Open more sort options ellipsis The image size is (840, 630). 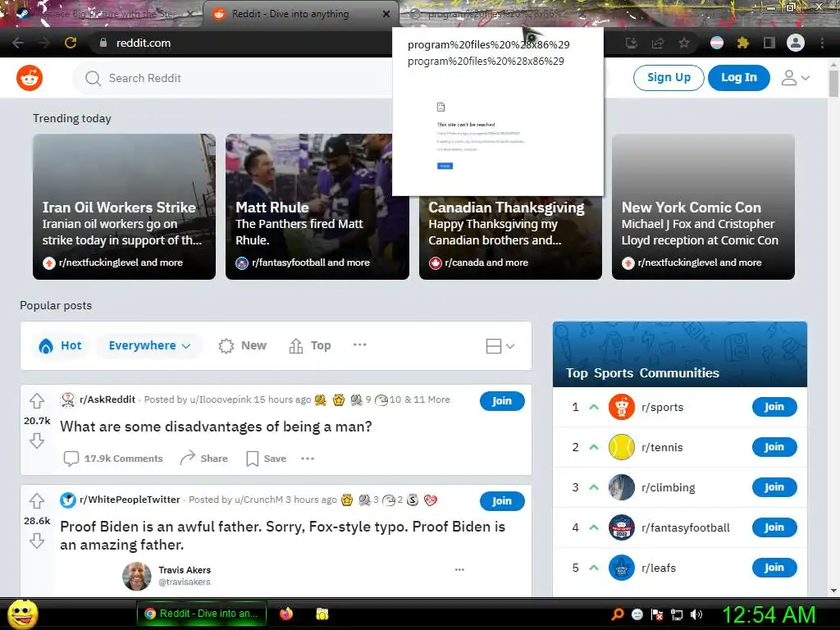pyautogui.click(x=359, y=345)
